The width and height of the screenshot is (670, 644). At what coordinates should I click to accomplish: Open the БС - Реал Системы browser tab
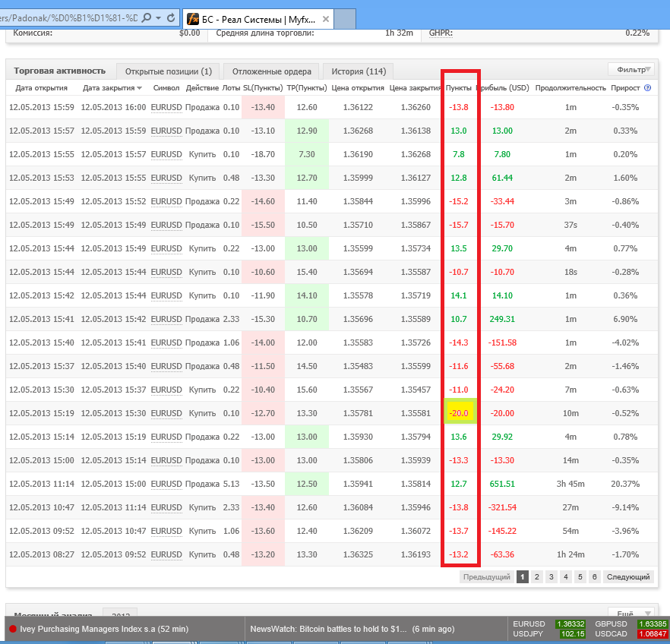pyautogui.click(x=258, y=19)
